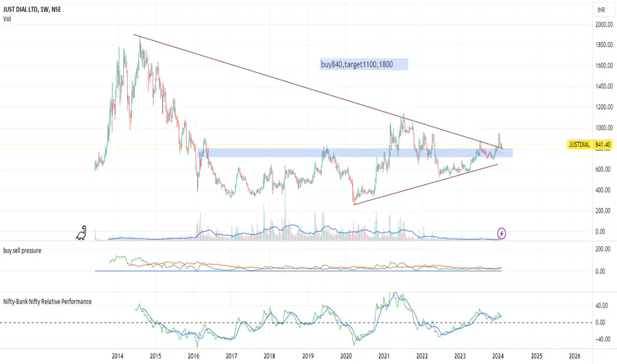Click the 40.00 value on relative performance scale
Viewport: 617px width, 364px height.
point(602,305)
